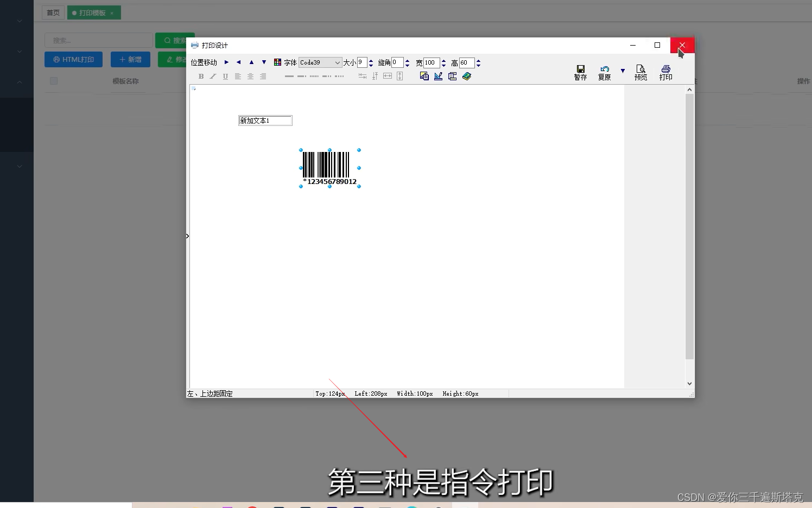Screen dimensions: 812x508
Task: Click the ruler and pencil design icon
Action: [x=439, y=76]
